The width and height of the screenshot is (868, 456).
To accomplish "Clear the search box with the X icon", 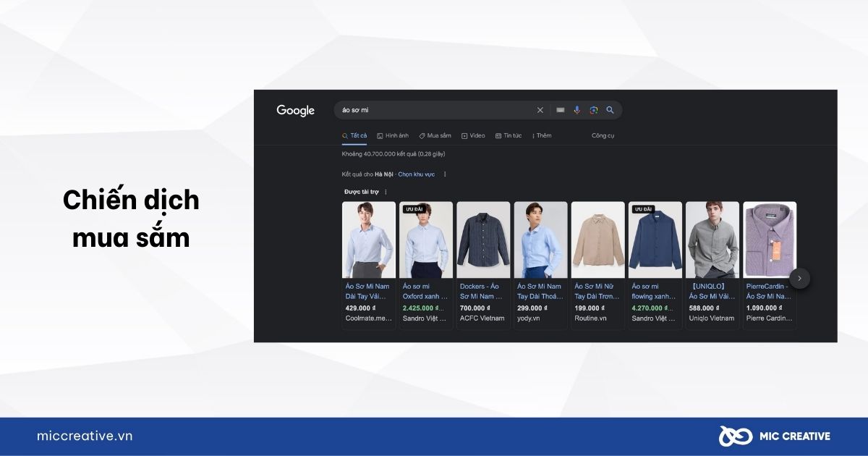I will tap(540, 110).
